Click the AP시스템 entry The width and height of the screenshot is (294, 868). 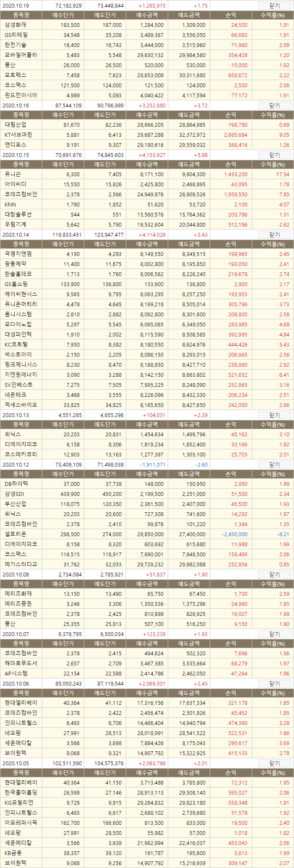point(16,674)
